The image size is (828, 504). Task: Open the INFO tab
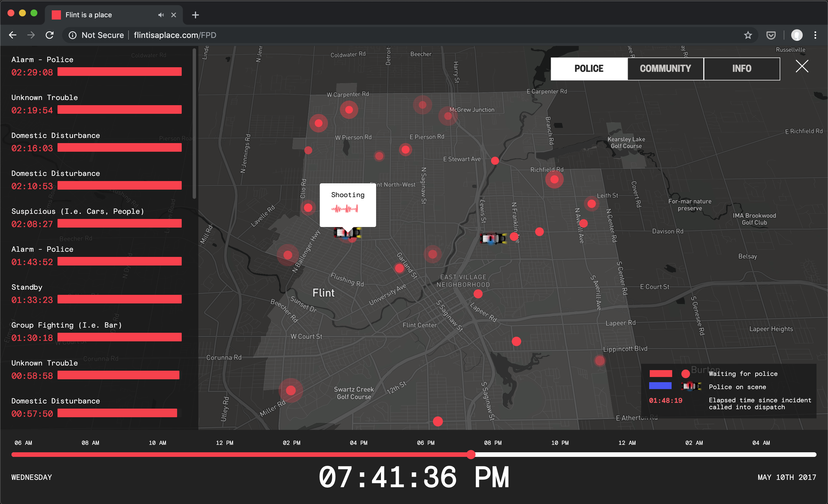[x=742, y=69]
